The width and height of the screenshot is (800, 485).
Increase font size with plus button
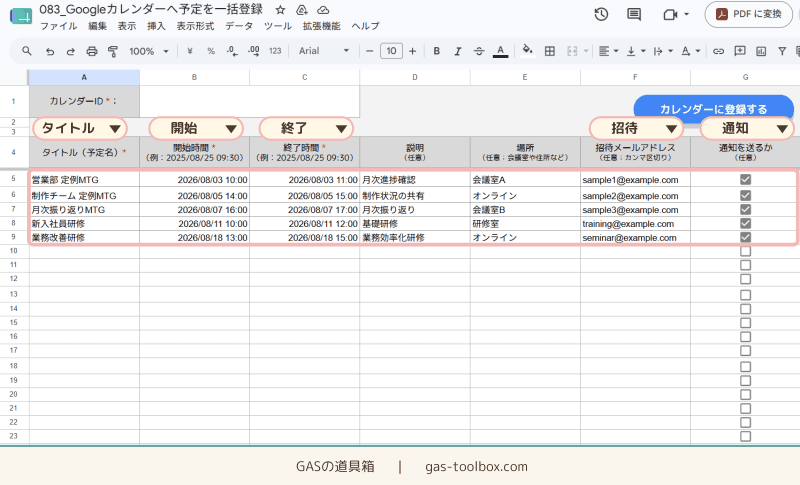412,51
